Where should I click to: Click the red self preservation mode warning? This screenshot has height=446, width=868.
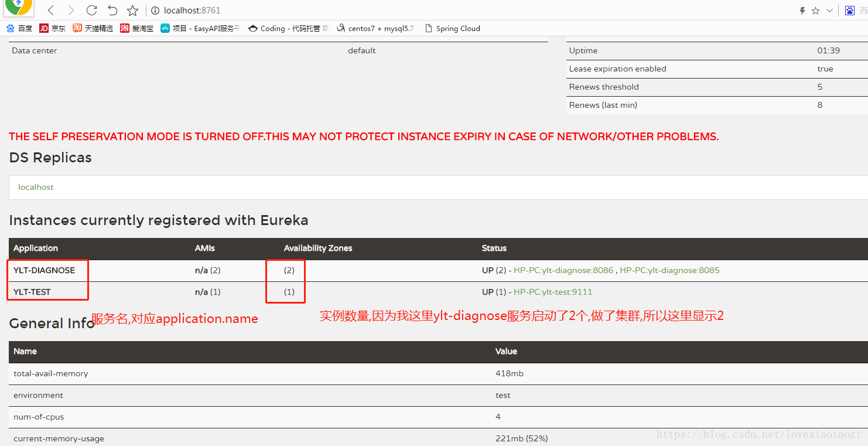point(364,137)
